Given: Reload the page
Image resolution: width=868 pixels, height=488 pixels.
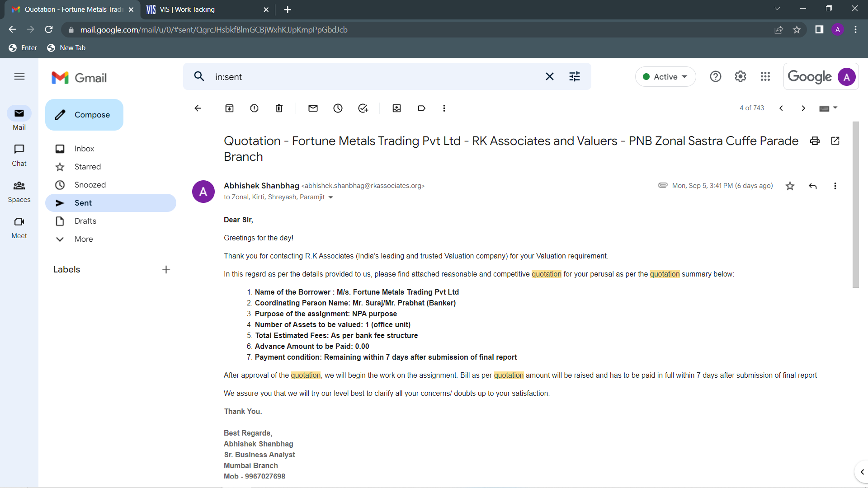Looking at the screenshot, I should point(49,29).
